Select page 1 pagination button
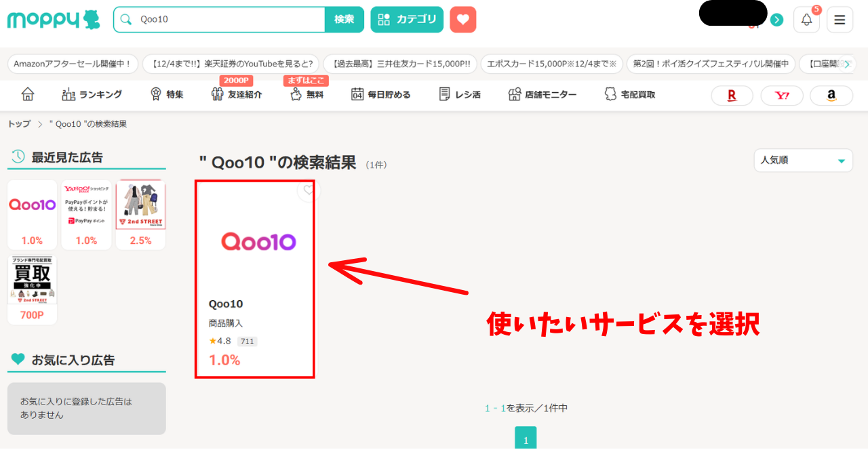868x454 pixels. coord(526,438)
